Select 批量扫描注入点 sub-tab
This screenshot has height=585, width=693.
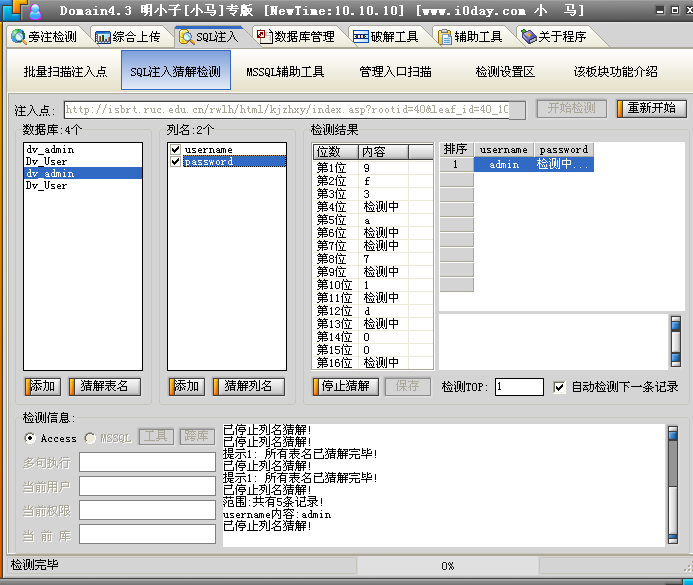click(x=65, y=71)
